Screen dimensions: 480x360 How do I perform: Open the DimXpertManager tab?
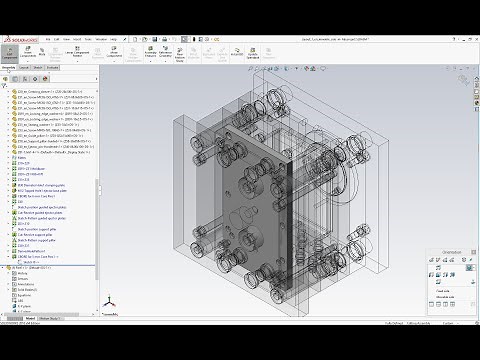(x=35, y=79)
